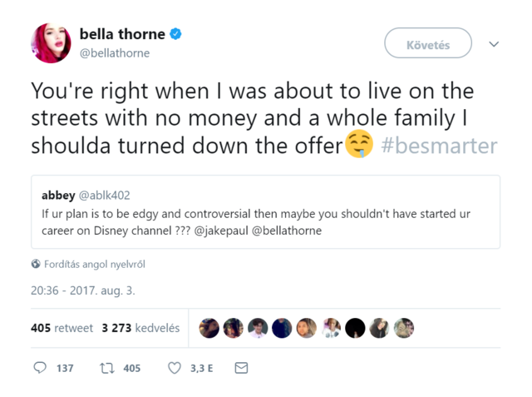
Task: Click the globe translate icon
Action: point(36,265)
